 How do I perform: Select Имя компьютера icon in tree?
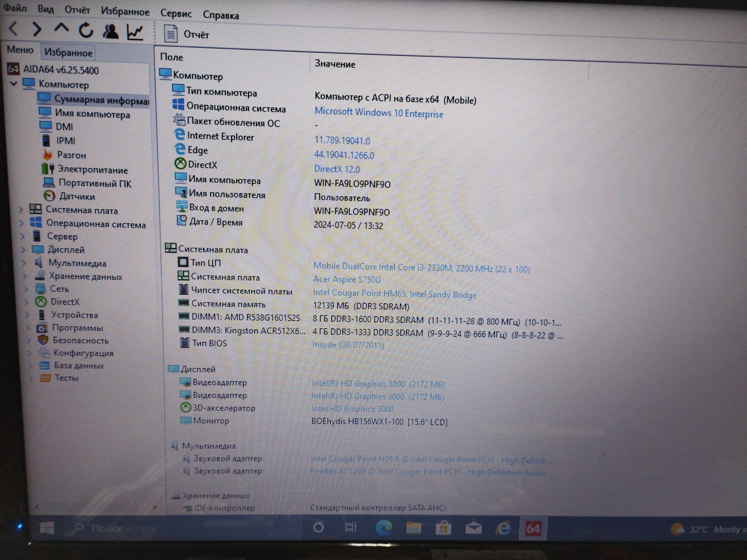click(x=45, y=112)
